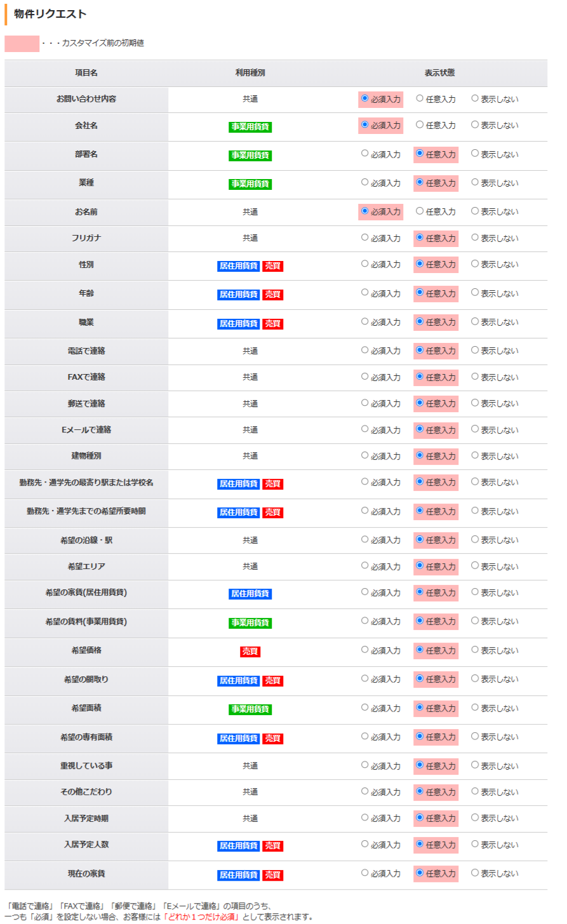Select 必須入力 for 希望の家賃(居住用賃貸)
The width and height of the screenshot is (567, 924).
point(364,592)
